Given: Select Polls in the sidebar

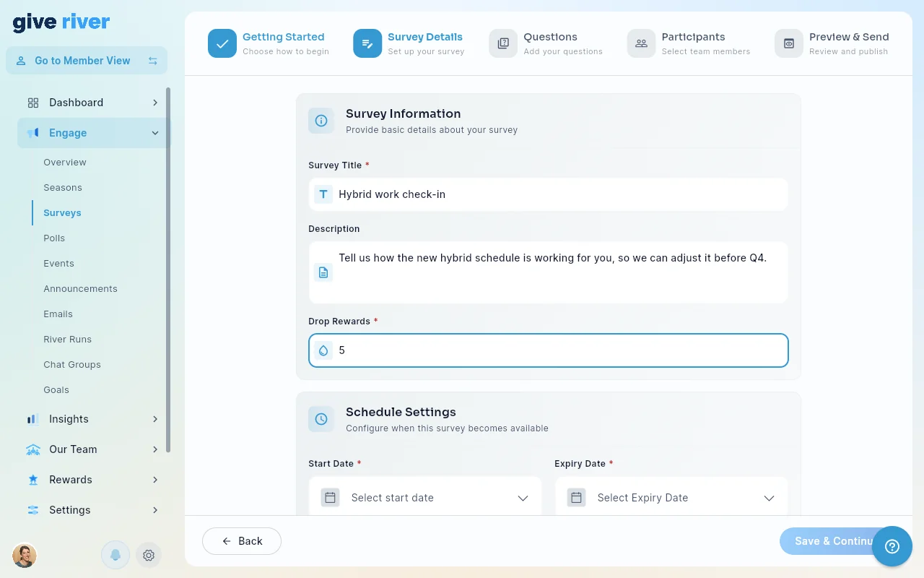Looking at the screenshot, I should click(x=54, y=238).
